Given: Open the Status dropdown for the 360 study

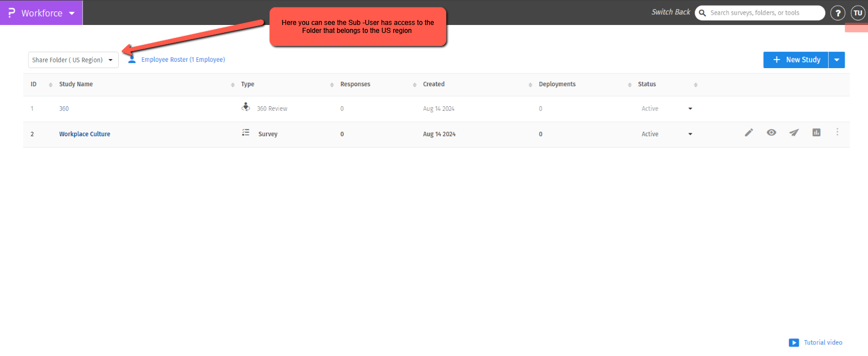Looking at the screenshot, I should (x=690, y=108).
